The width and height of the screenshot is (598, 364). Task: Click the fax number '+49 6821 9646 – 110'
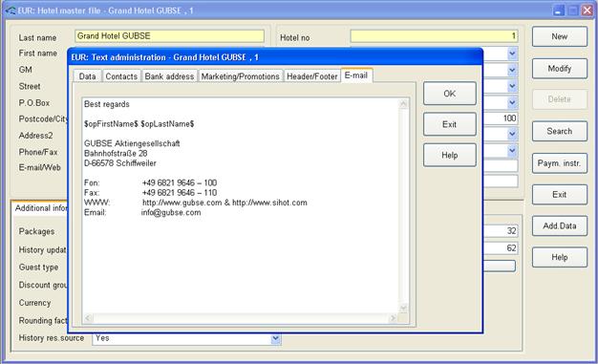coord(180,193)
